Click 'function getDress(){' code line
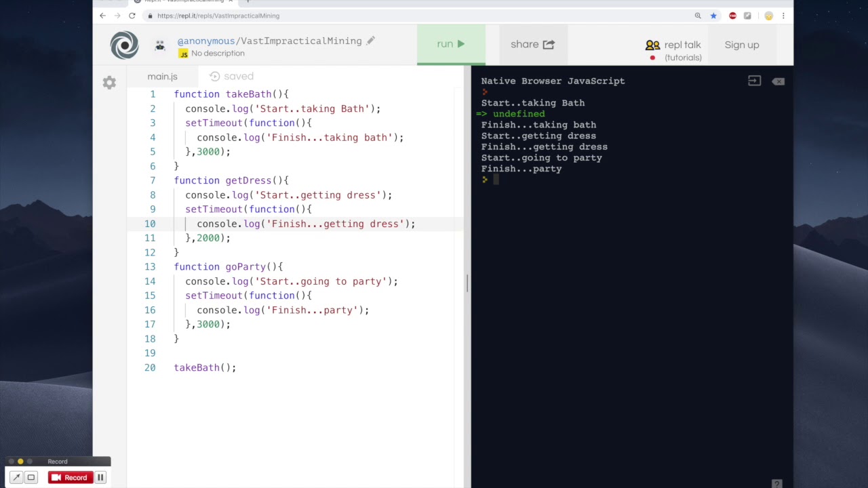 point(231,180)
